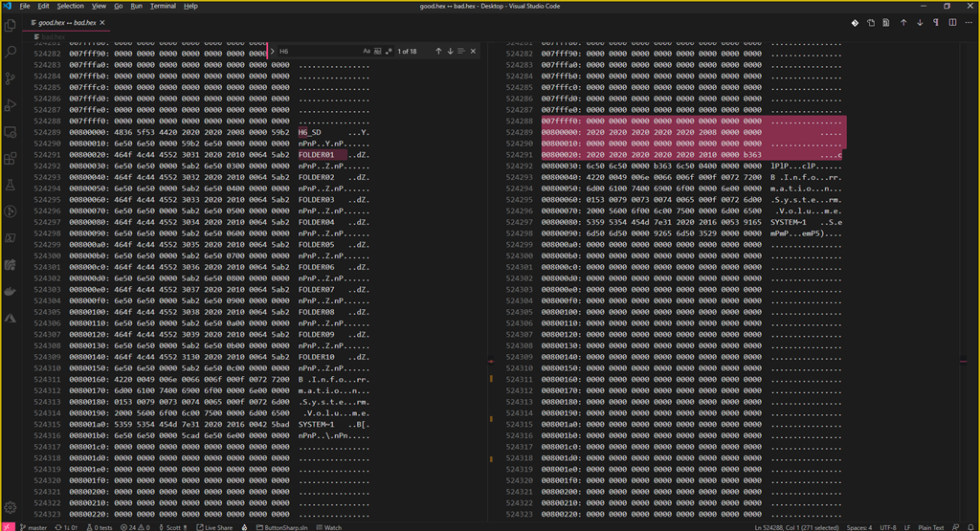Screen dimensions: 980x531
Task: Toggle Match Case in find widget
Action: 367,51
